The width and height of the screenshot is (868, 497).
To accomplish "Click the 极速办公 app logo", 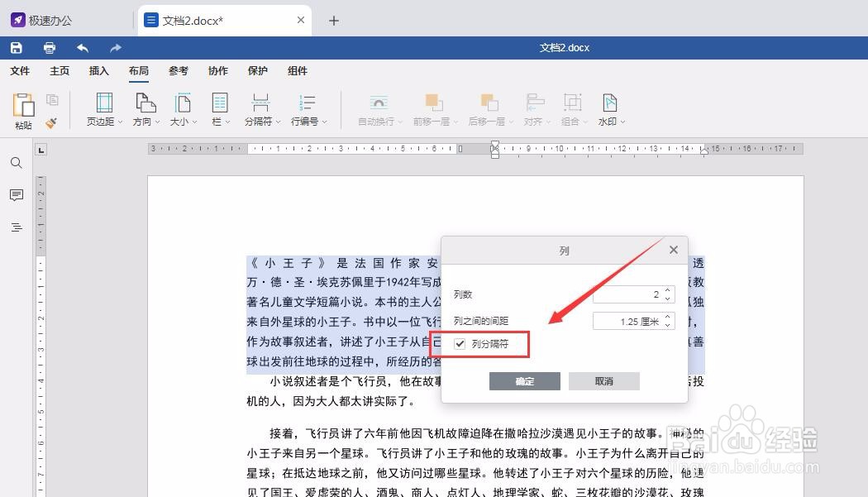I will click(17, 21).
